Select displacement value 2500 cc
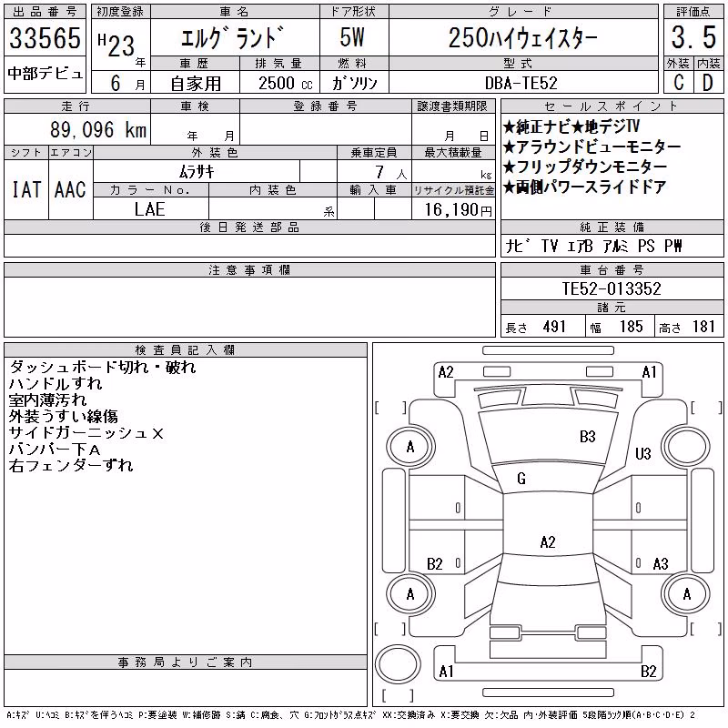This screenshot has height=728, width=728. [x=286, y=84]
